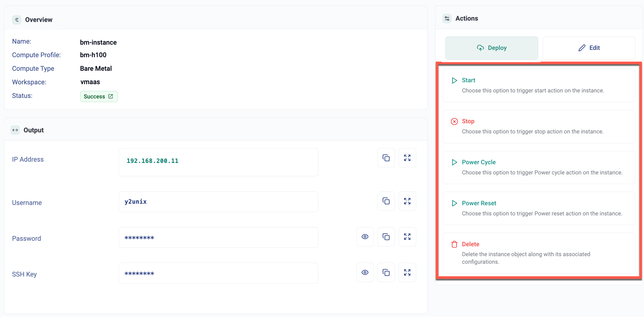The width and height of the screenshot is (644, 317).
Task: Expand the Username output field
Action: pyautogui.click(x=407, y=201)
